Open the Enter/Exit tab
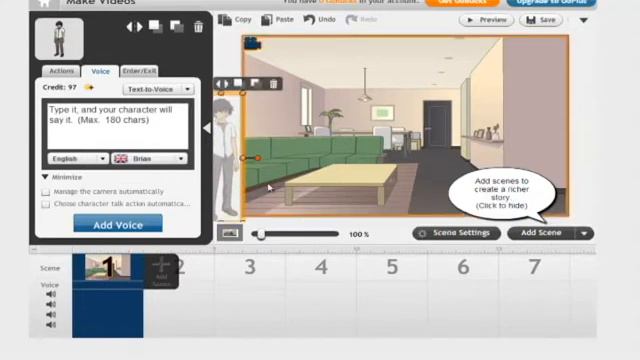Image resolution: width=640 pixels, height=360 pixels. coord(139,71)
